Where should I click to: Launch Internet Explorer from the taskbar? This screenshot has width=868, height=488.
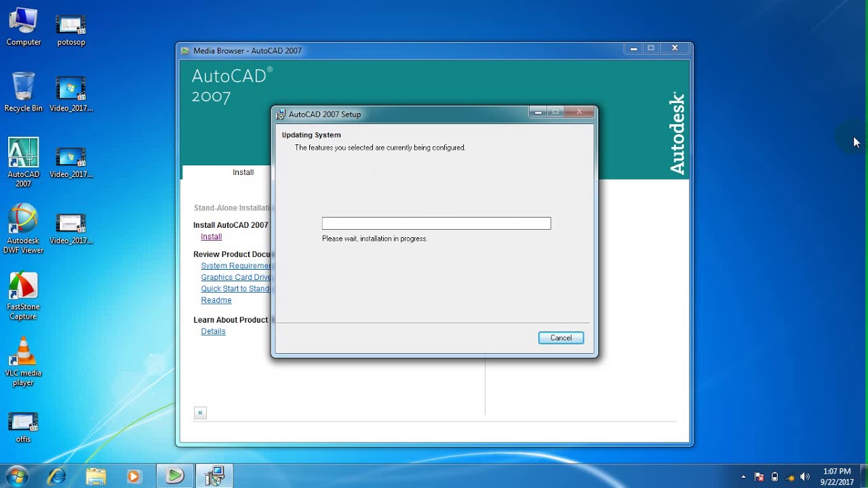click(56, 476)
